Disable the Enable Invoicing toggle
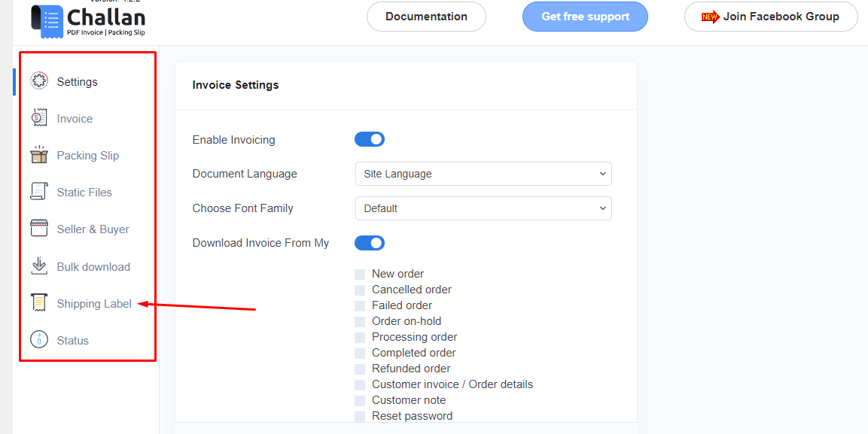Screen dimensions: 868x434 [x=370, y=138]
